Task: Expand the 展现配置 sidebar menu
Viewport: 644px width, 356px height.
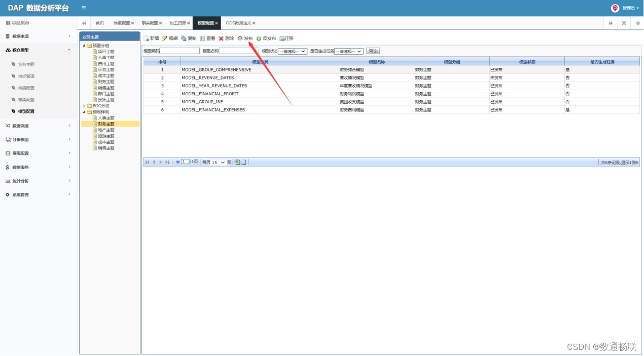Action: [39, 153]
